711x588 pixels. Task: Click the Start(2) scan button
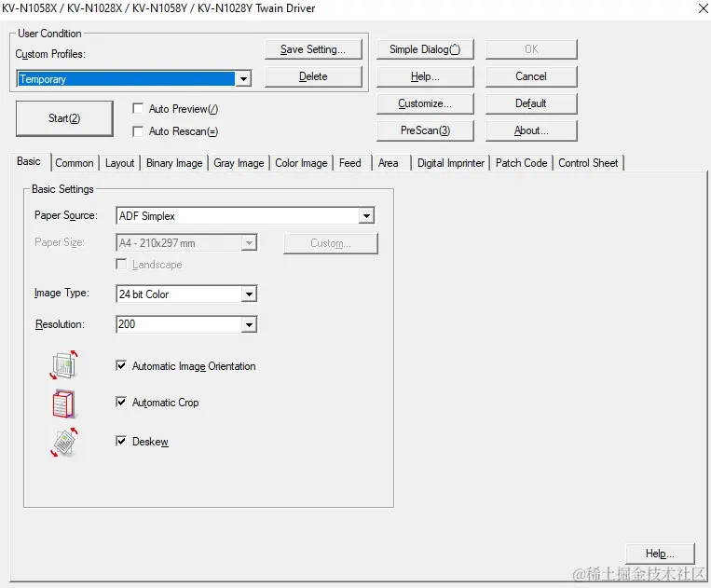[64, 118]
